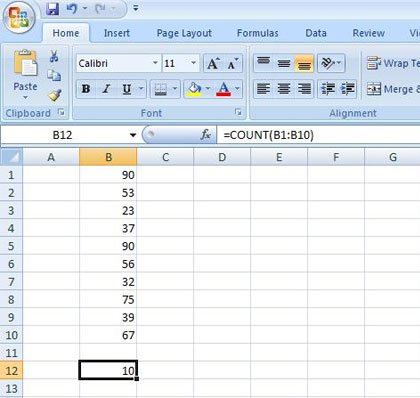Open the Font Color palette dropdown
This screenshot has height=398, width=420.
pyautogui.click(x=237, y=89)
